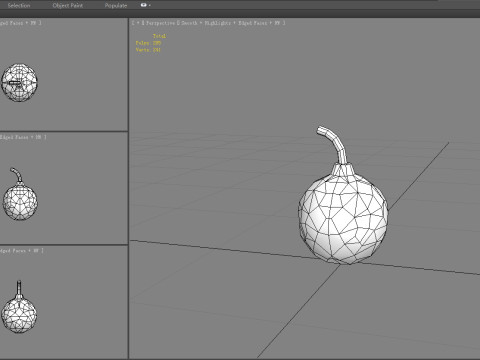
Task: Click the Polys count in viewport statistics
Action: pyautogui.click(x=148, y=43)
